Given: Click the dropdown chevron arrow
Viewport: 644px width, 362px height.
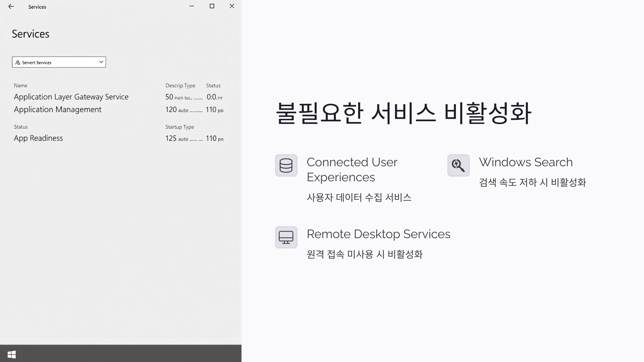Looking at the screenshot, I should tap(101, 62).
